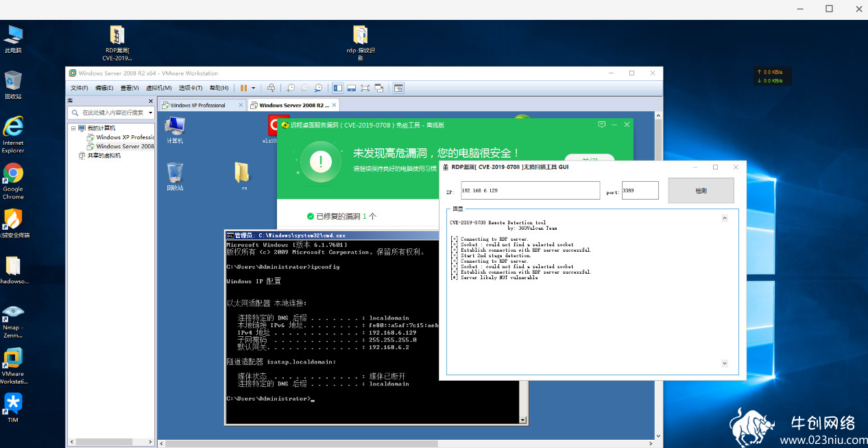Collapse the 我的计算机 tree node
868x448 pixels.
(73, 128)
